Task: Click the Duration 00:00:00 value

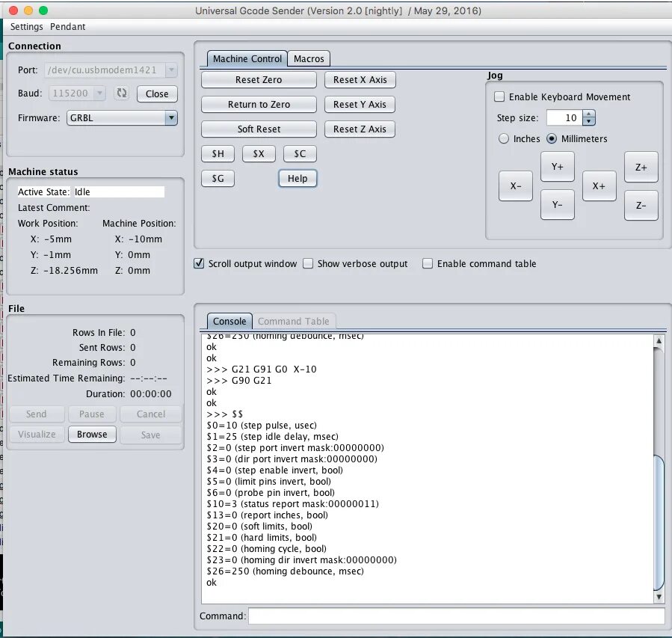Action: 151,394
